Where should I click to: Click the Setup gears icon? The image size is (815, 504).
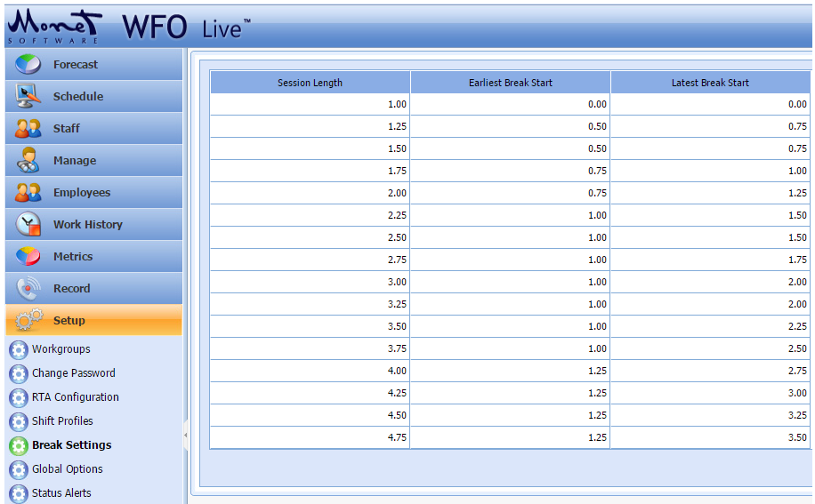[28, 320]
